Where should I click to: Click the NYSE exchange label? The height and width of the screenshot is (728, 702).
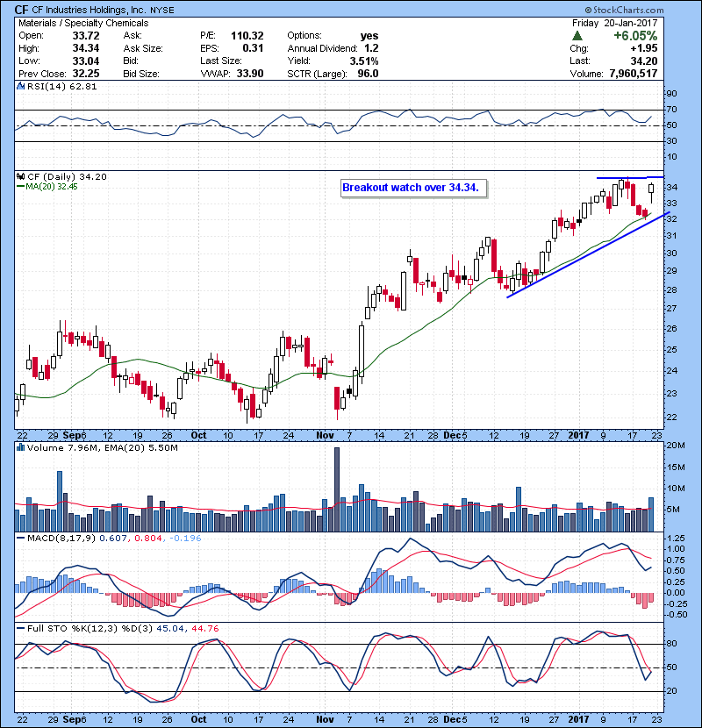(x=162, y=11)
